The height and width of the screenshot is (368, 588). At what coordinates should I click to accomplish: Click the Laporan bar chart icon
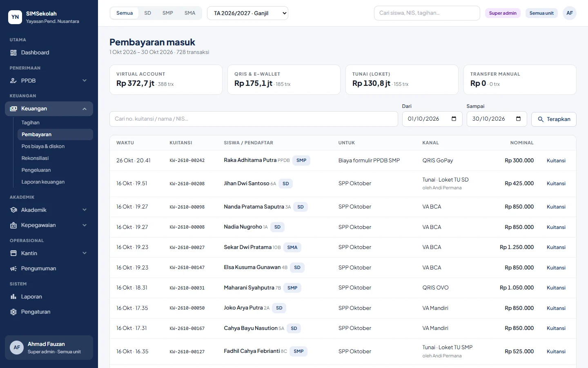click(x=13, y=297)
